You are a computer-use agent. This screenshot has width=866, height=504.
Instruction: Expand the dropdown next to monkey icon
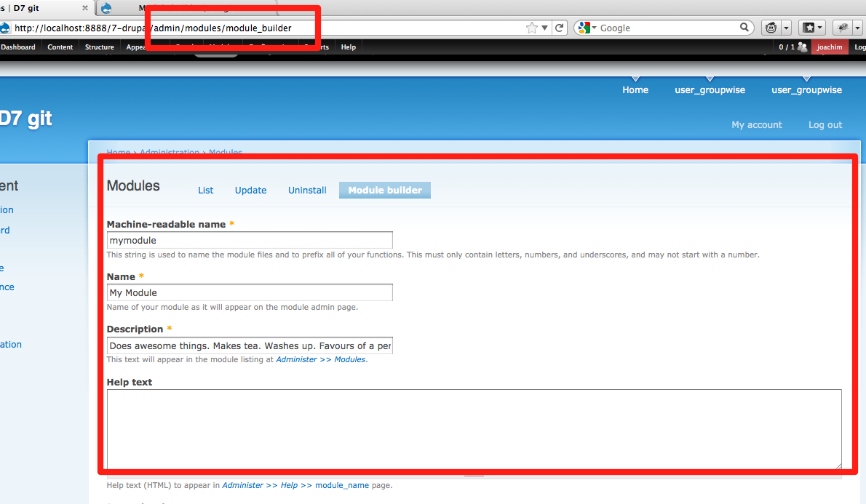coord(786,28)
